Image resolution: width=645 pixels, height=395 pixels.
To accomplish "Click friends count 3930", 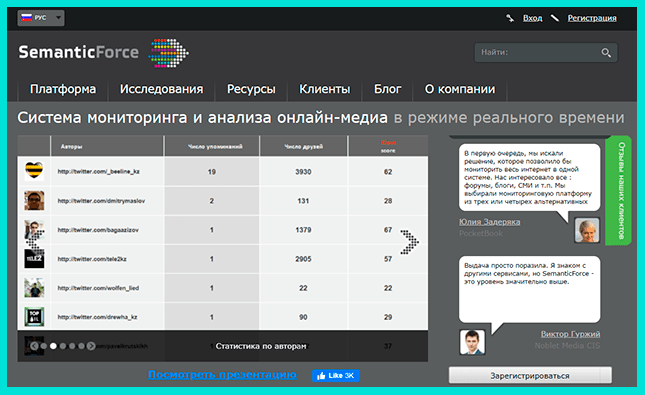I will click(303, 172).
